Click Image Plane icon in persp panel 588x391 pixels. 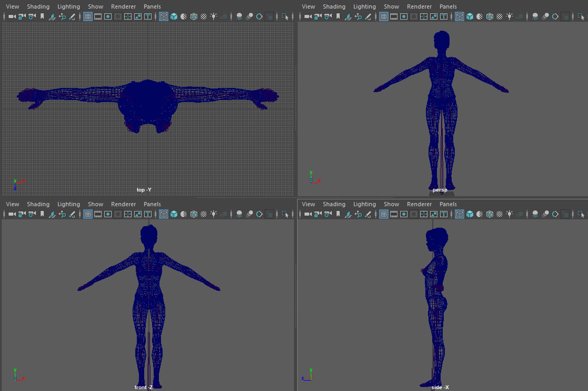click(x=348, y=17)
